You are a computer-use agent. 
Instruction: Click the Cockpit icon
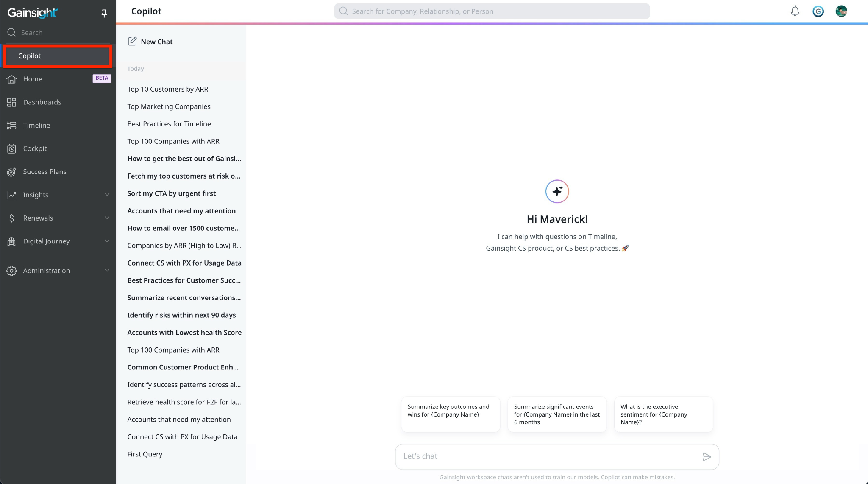tap(12, 148)
